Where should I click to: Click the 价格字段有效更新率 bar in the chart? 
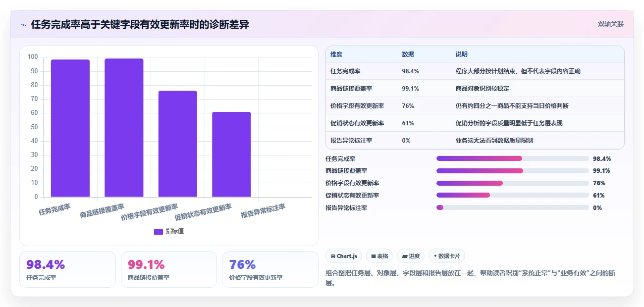click(x=177, y=144)
